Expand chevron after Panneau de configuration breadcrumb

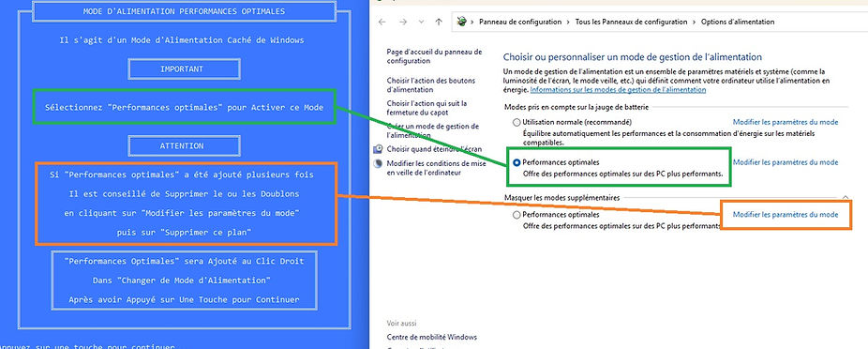[569, 23]
